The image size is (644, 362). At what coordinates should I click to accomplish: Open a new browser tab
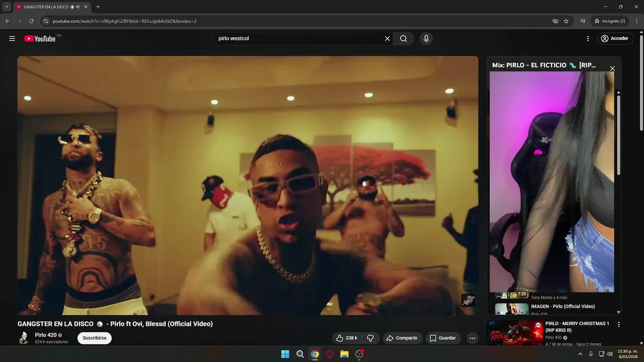(98, 7)
